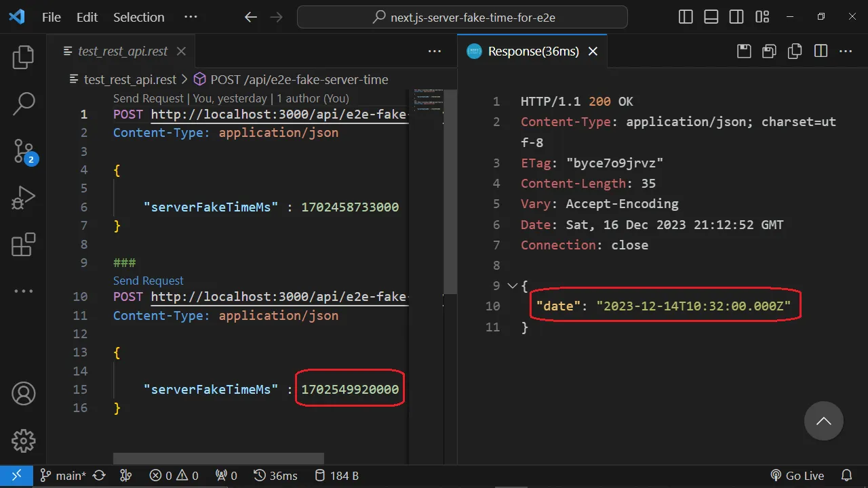Switch to the test_rest_api.rest tab
The image size is (868, 488).
click(x=122, y=51)
